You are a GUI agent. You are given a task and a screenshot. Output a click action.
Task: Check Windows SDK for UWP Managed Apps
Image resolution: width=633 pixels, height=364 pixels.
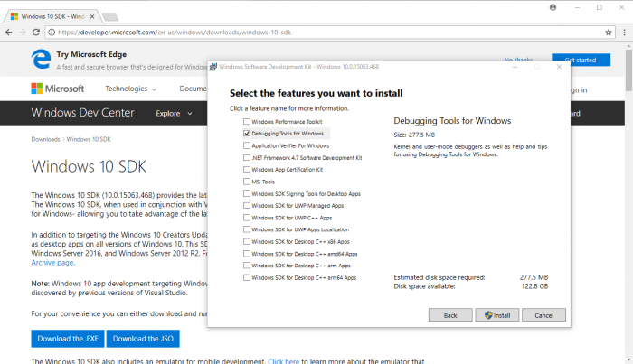point(247,206)
